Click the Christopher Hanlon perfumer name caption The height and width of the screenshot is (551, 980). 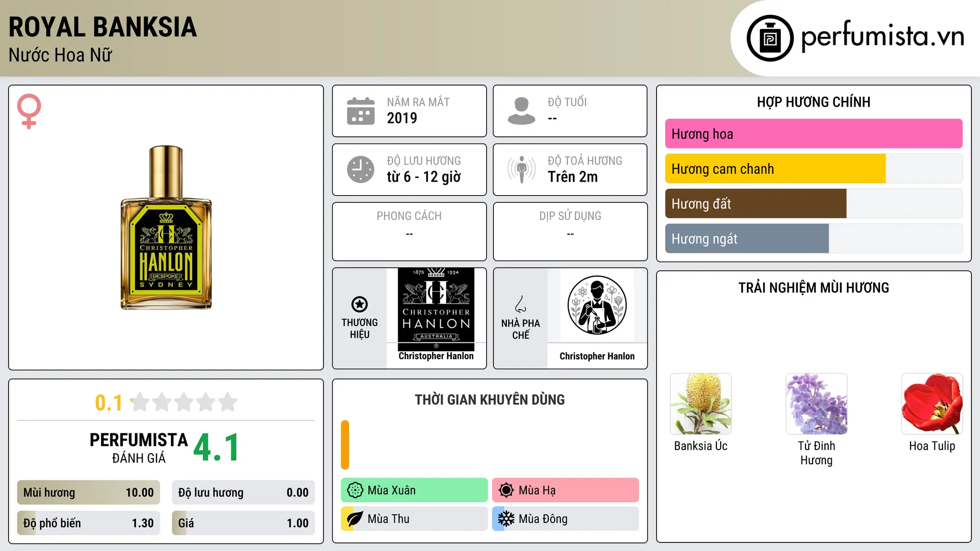(x=597, y=356)
